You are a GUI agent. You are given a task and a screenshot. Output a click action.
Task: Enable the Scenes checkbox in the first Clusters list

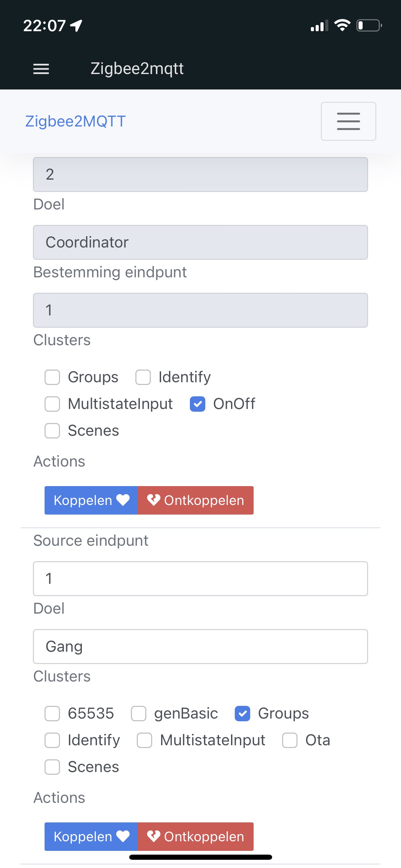coord(52,431)
